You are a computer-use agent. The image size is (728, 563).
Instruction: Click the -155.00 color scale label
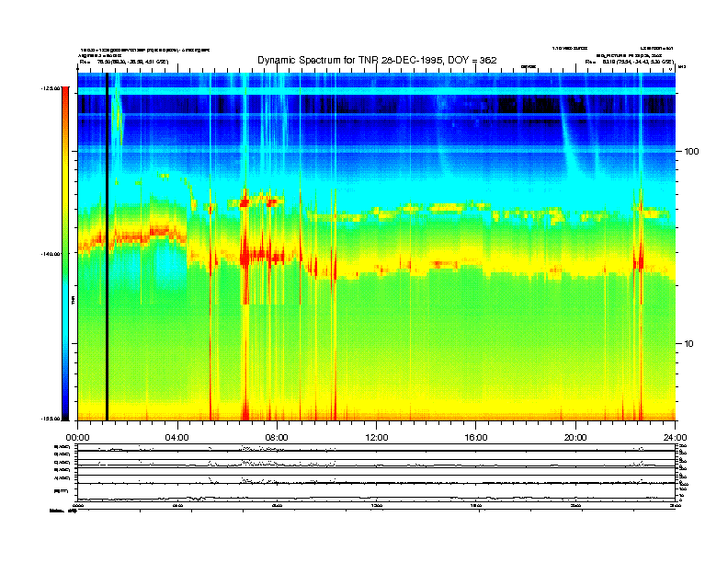[x=50, y=419]
